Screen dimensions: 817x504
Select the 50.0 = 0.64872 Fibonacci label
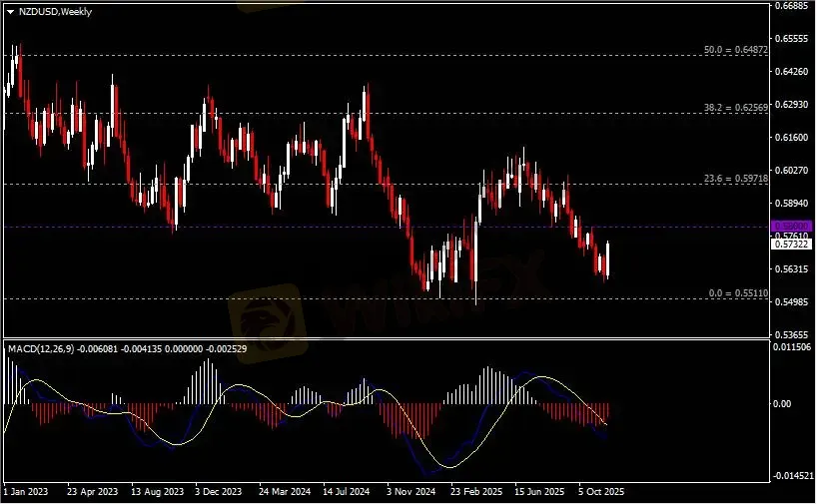pos(734,49)
